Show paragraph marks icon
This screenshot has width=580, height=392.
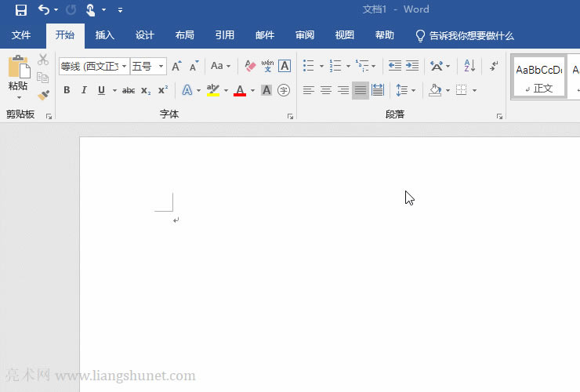[x=494, y=66]
